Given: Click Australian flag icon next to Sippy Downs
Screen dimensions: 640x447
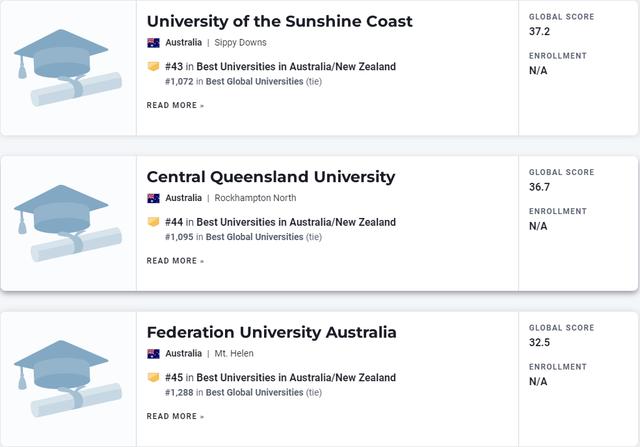Looking at the screenshot, I should pyautogui.click(x=153, y=43).
